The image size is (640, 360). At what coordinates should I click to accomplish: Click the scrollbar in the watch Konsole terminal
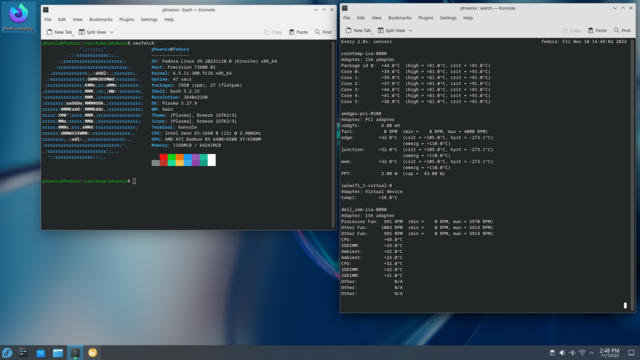tap(633, 175)
